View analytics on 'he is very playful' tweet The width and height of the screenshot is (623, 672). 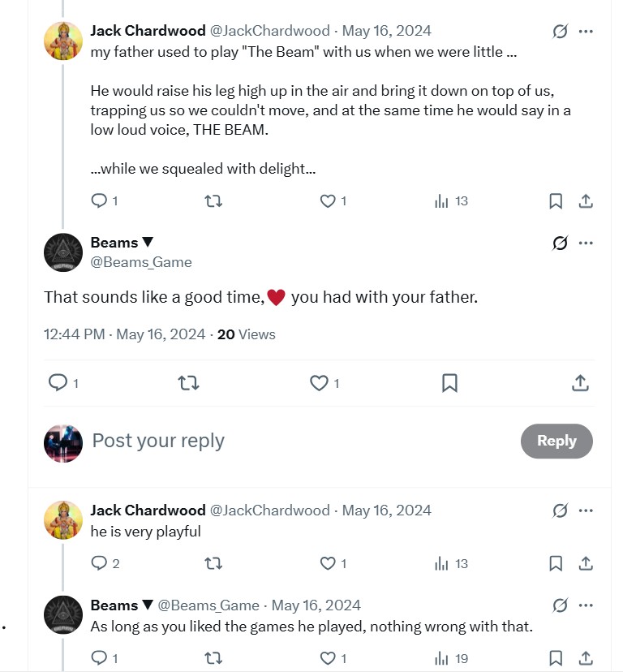click(451, 563)
